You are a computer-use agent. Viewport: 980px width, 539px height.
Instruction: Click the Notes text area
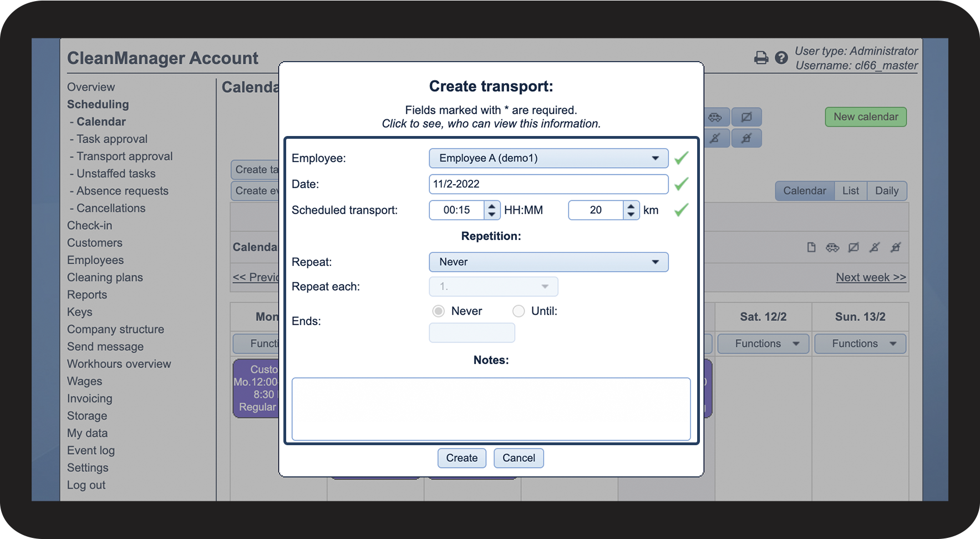[x=491, y=409]
